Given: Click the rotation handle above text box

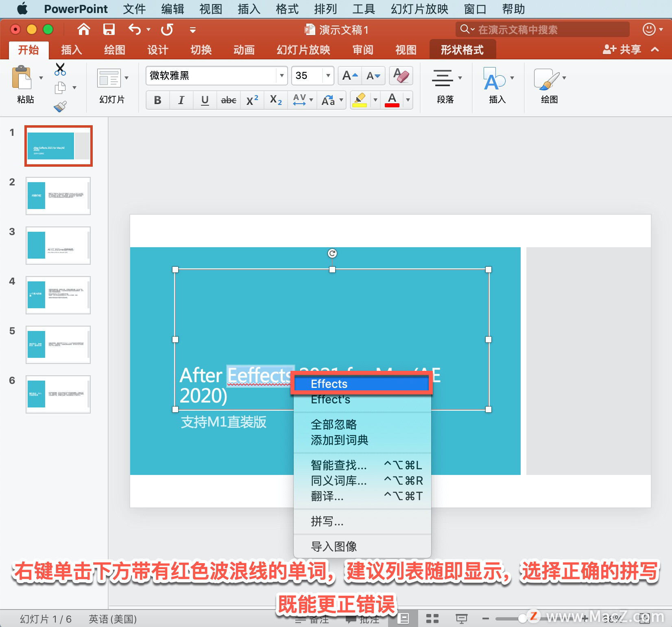Looking at the screenshot, I should click(332, 253).
